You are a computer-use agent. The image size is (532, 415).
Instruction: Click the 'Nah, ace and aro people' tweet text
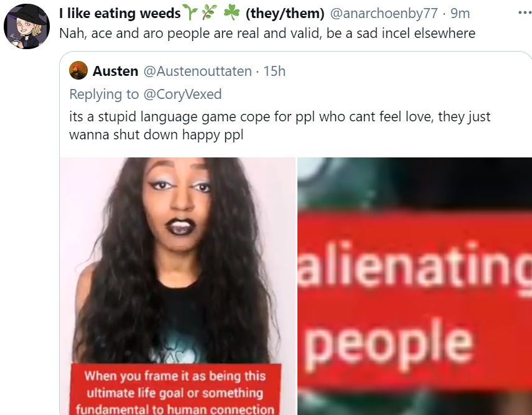pos(268,33)
